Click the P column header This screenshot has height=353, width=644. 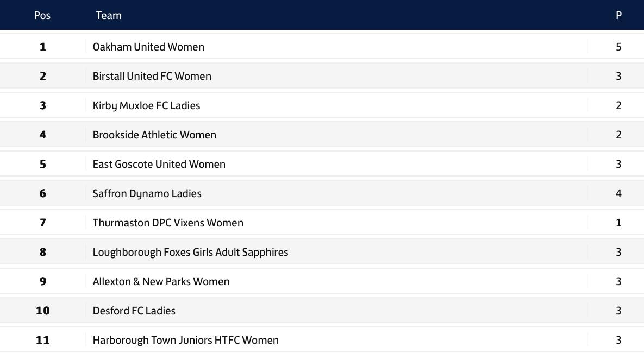(618, 15)
